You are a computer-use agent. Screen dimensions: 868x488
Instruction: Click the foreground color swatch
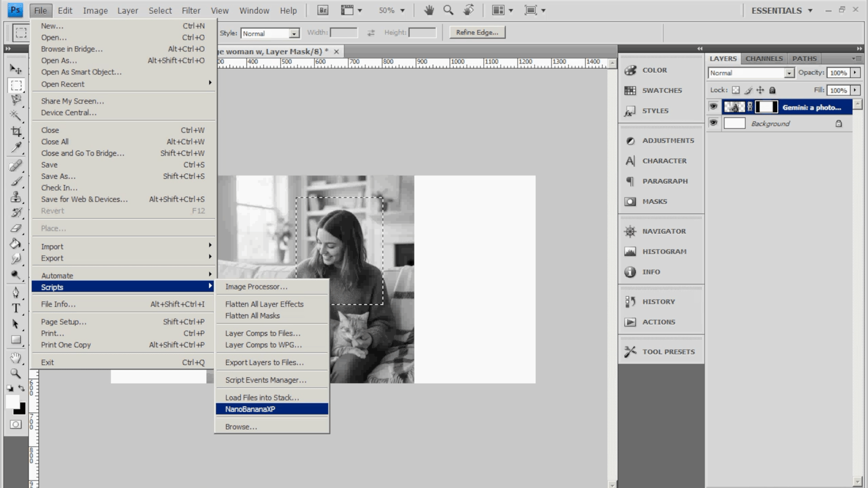coord(12,401)
